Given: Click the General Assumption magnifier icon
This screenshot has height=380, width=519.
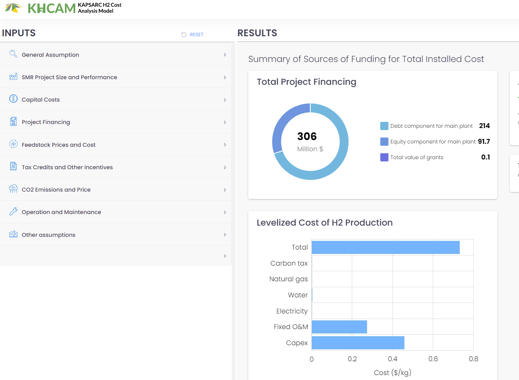Looking at the screenshot, I should tap(13, 54).
